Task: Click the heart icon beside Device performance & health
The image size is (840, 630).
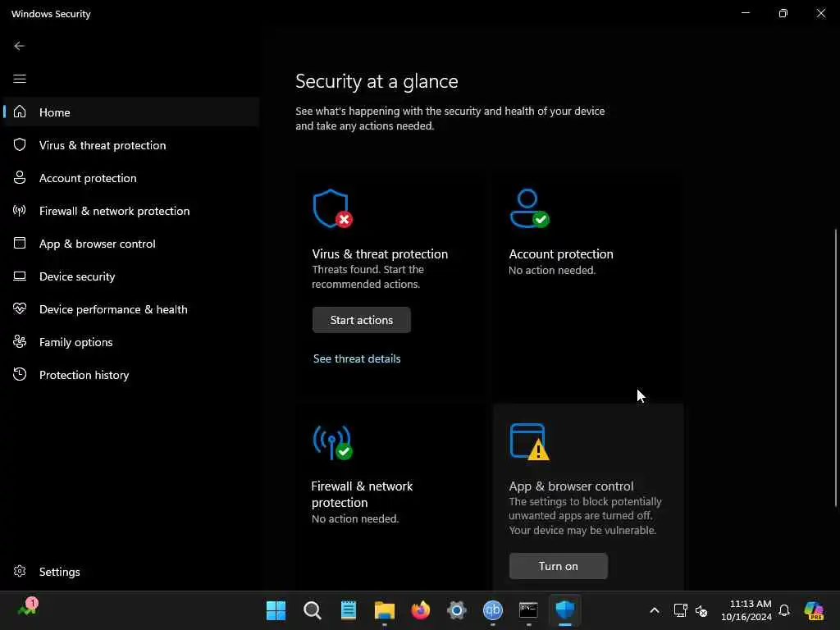Action: point(20,308)
